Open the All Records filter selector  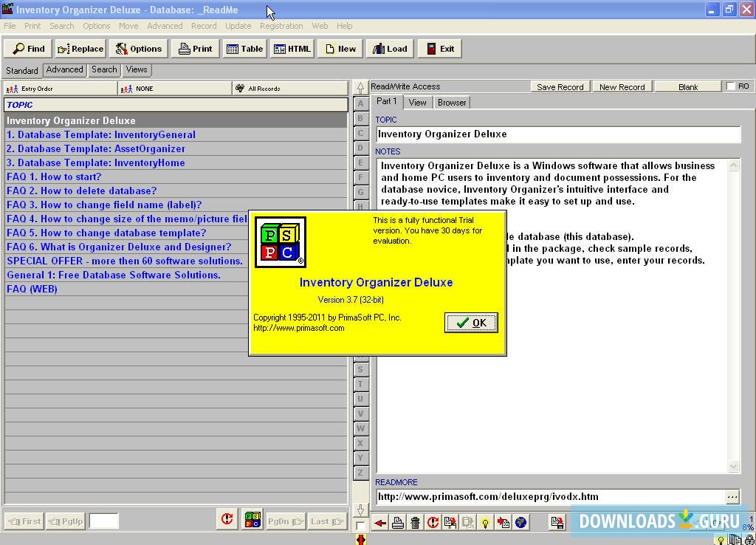click(290, 89)
